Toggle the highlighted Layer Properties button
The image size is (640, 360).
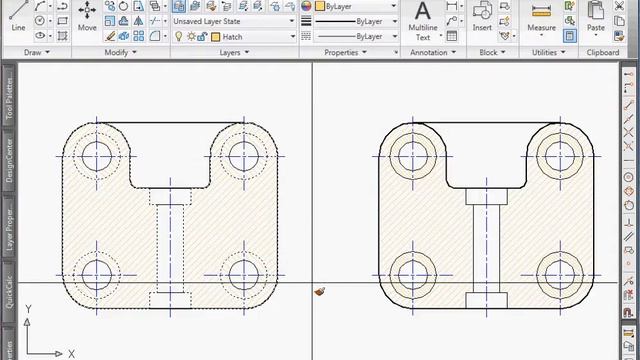[x=179, y=6]
